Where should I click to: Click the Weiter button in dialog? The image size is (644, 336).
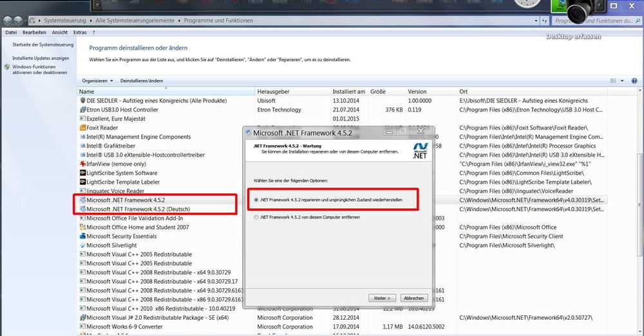pos(381,298)
